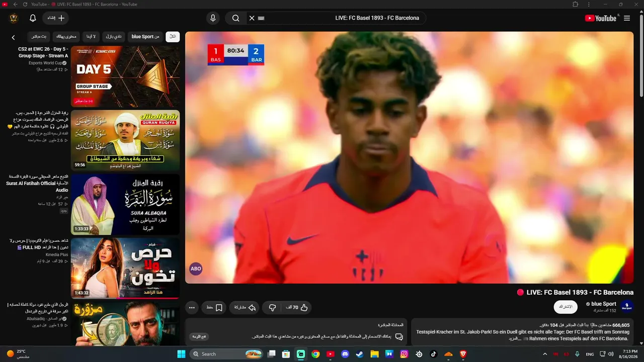Click the voice search microphone icon
644x362 pixels.
coord(213,18)
